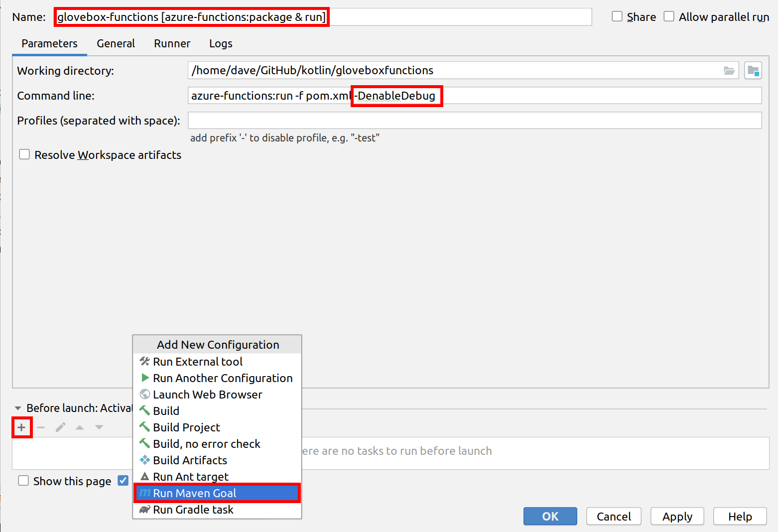Move task down with the arrow icon
Image resolution: width=778 pixels, height=532 pixels.
99,427
